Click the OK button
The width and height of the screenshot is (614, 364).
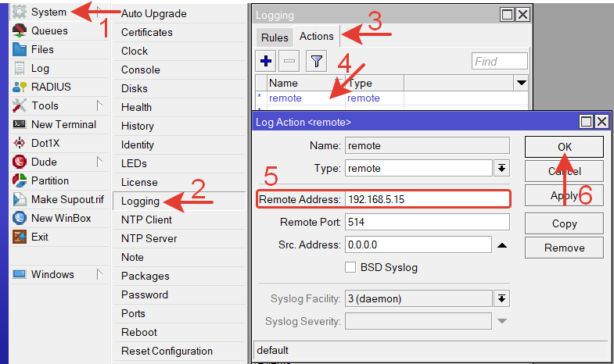[x=564, y=147]
